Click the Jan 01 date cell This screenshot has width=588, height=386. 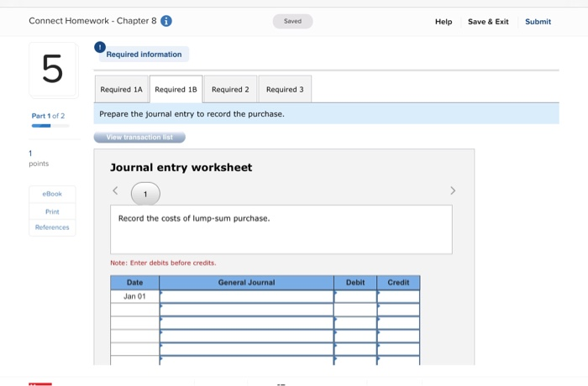134,296
